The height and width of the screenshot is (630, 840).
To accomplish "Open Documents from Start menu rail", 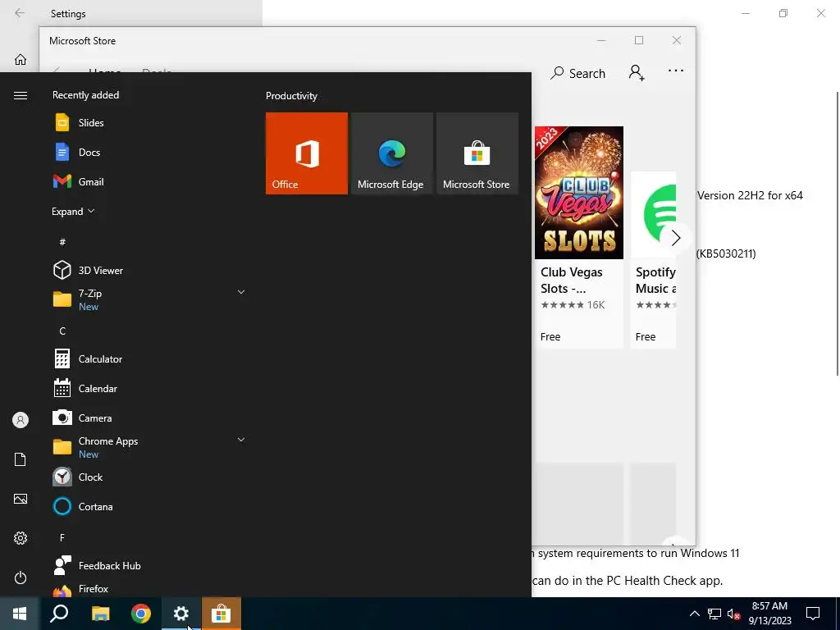I will [x=21, y=459].
